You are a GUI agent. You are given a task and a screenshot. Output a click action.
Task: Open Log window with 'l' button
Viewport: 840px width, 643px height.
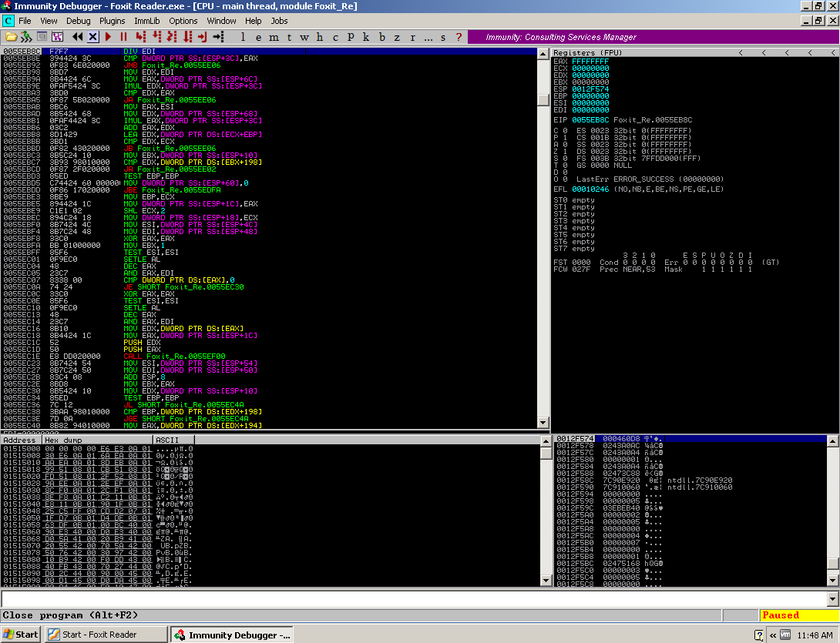(243, 37)
